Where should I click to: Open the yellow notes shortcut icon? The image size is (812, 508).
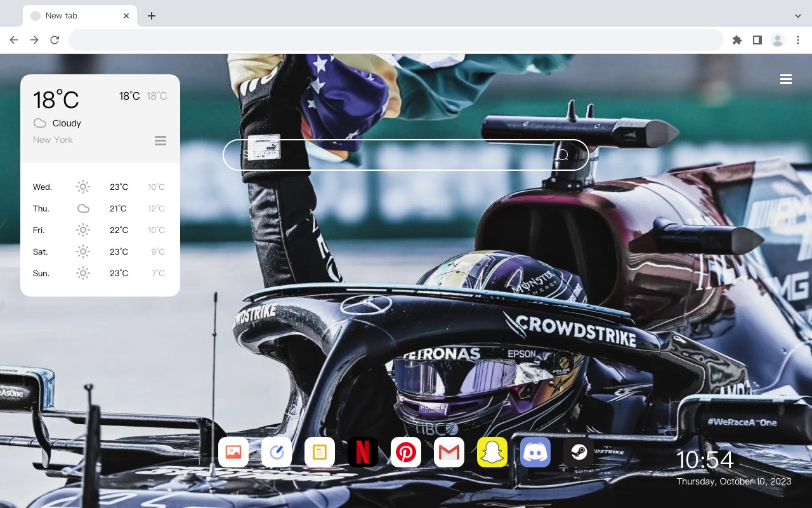[x=320, y=452]
